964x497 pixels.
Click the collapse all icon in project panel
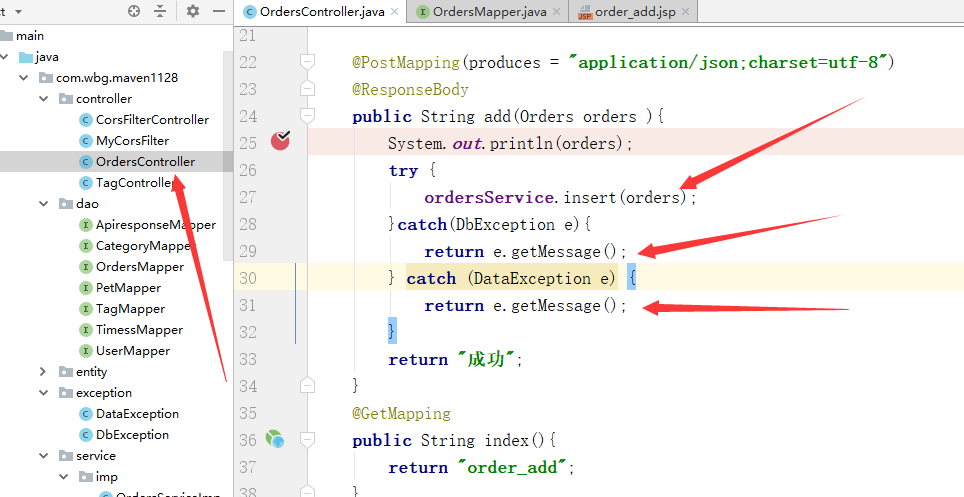tap(160, 11)
